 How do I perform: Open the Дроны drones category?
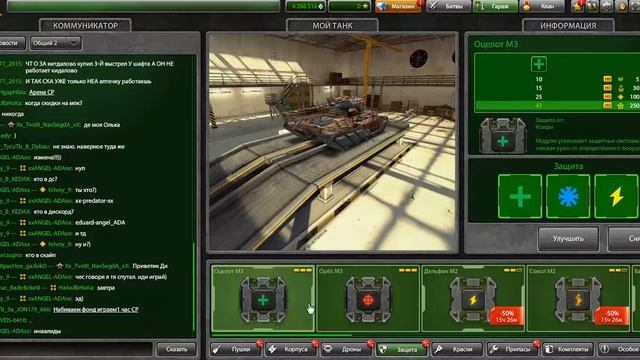click(347, 349)
